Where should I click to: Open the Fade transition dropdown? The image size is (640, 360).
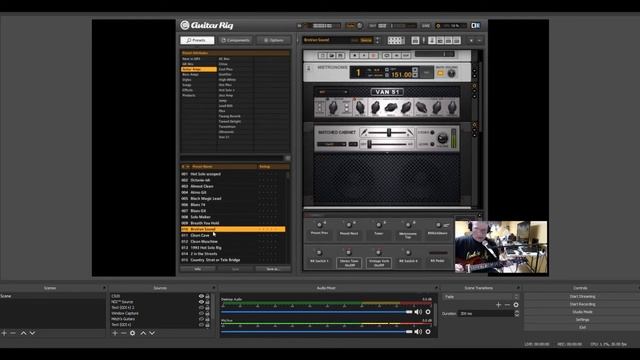point(481,297)
